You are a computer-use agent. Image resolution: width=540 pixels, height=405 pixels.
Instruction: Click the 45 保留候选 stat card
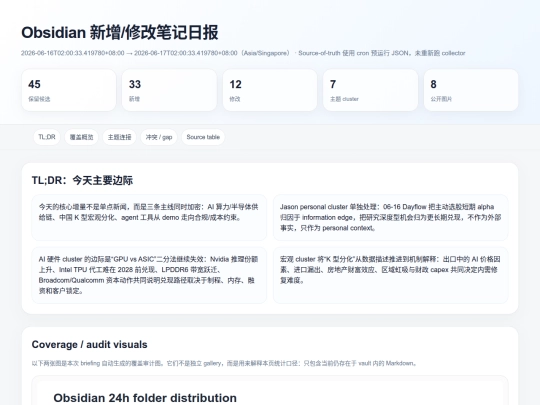[x=69, y=90]
